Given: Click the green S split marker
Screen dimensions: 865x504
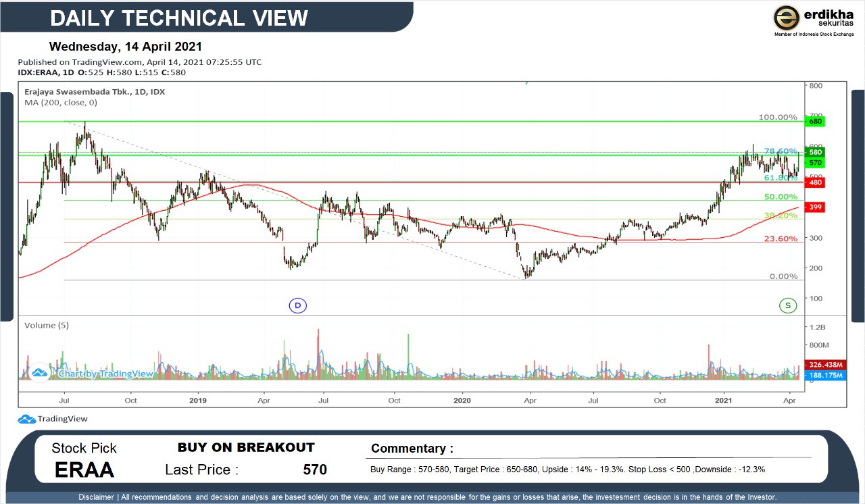Looking at the screenshot, I should pos(787,305).
